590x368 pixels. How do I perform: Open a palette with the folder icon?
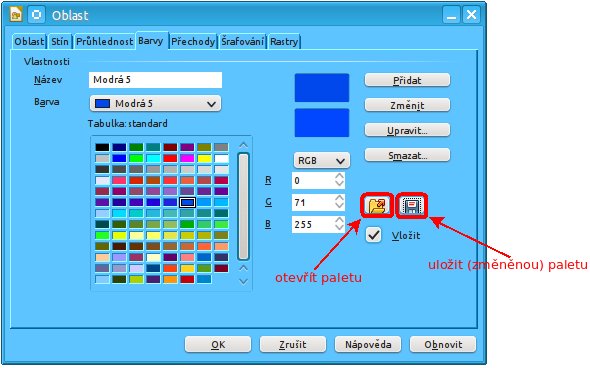377,205
